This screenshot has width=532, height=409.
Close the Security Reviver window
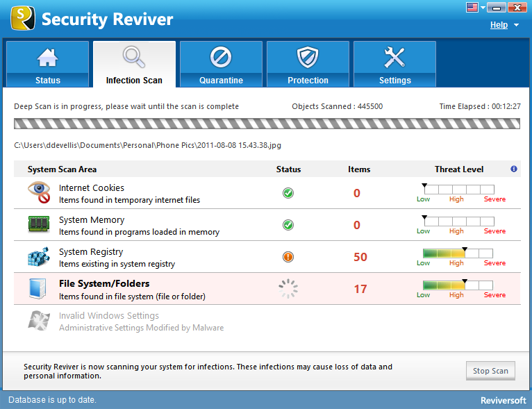click(517, 7)
